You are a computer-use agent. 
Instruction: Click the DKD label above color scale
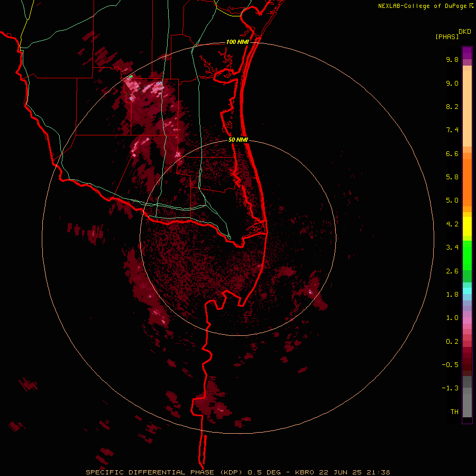[465, 32]
